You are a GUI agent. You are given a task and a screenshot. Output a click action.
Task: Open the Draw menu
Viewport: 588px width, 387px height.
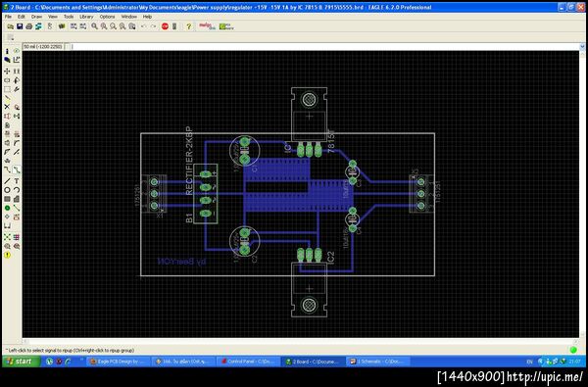click(37, 17)
